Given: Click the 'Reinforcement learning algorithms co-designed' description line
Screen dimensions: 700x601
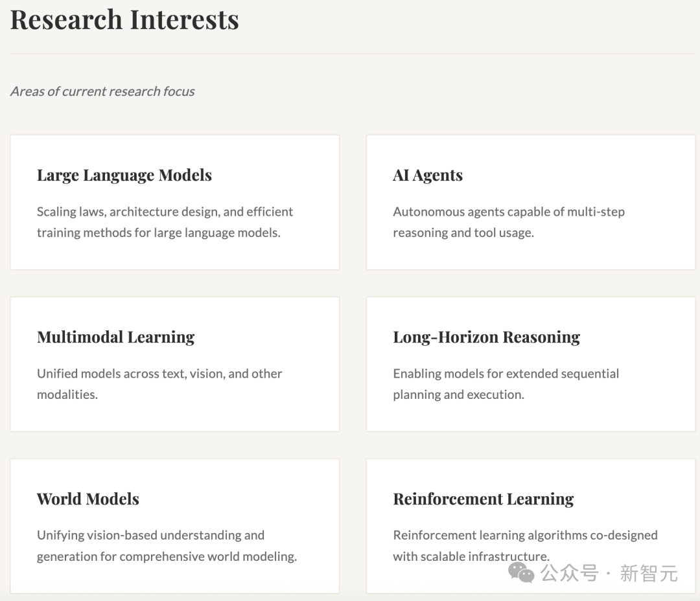Looking at the screenshot, I should point(525,536).
